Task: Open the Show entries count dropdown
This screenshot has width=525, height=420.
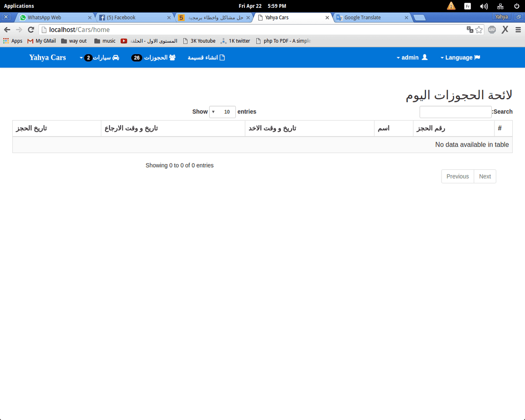Action: click(x=222, y=112)
